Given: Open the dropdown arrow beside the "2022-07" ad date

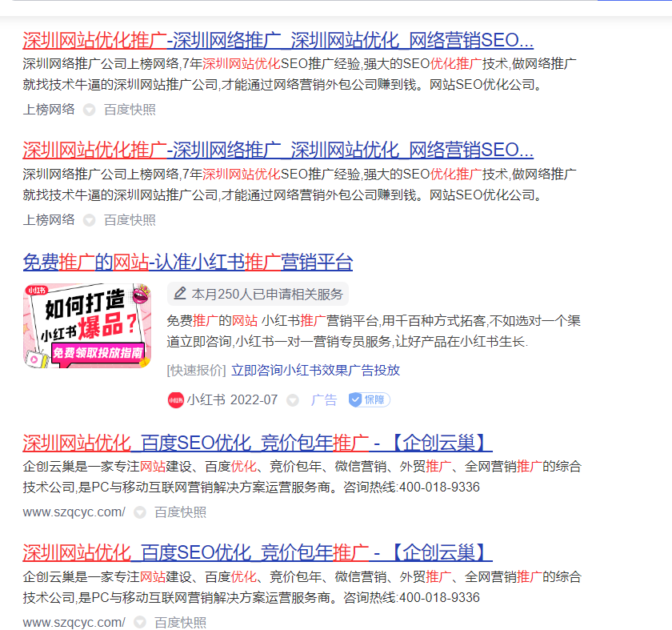Looking at the screenshot, I should [293, 399].
